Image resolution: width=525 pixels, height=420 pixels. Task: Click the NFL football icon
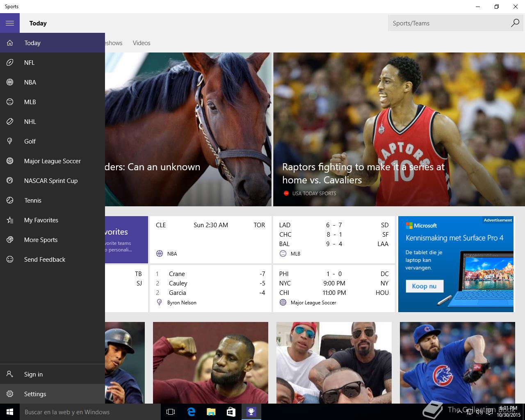[x=10, y=62]
